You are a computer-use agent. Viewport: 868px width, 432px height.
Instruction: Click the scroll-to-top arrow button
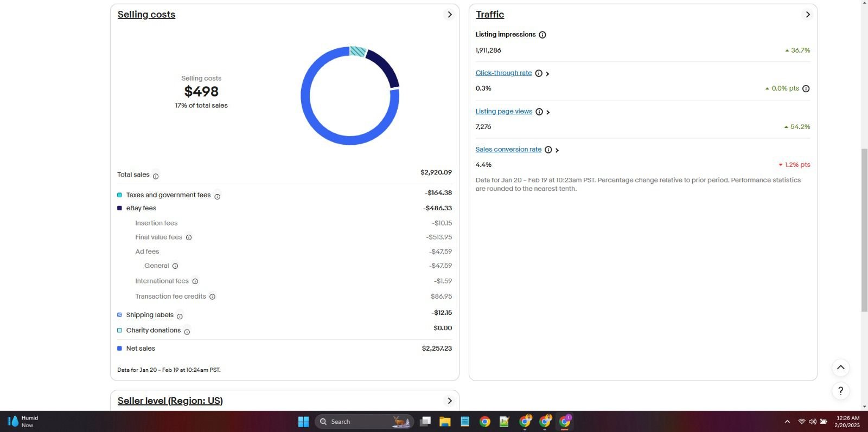pos(840,367)
